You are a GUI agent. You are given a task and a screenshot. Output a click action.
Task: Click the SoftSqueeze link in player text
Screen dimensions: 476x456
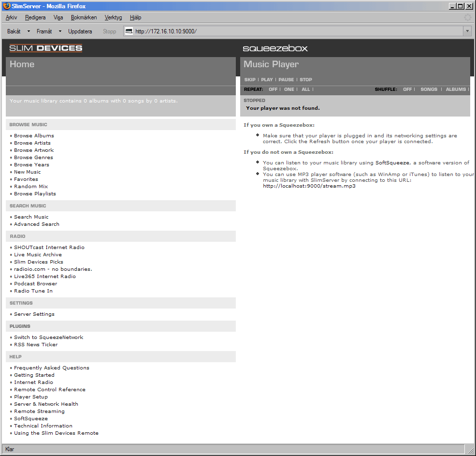(x=392, y=163)
